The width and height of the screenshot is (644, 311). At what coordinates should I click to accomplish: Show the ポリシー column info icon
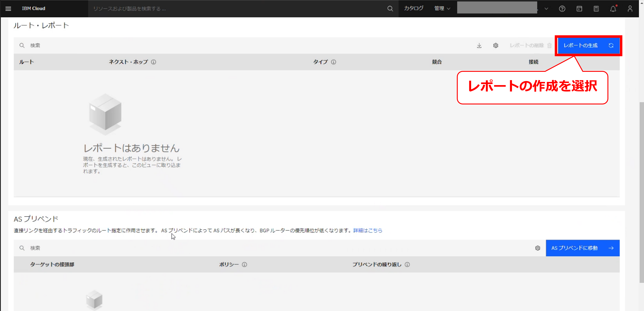[x=244, y=265]
